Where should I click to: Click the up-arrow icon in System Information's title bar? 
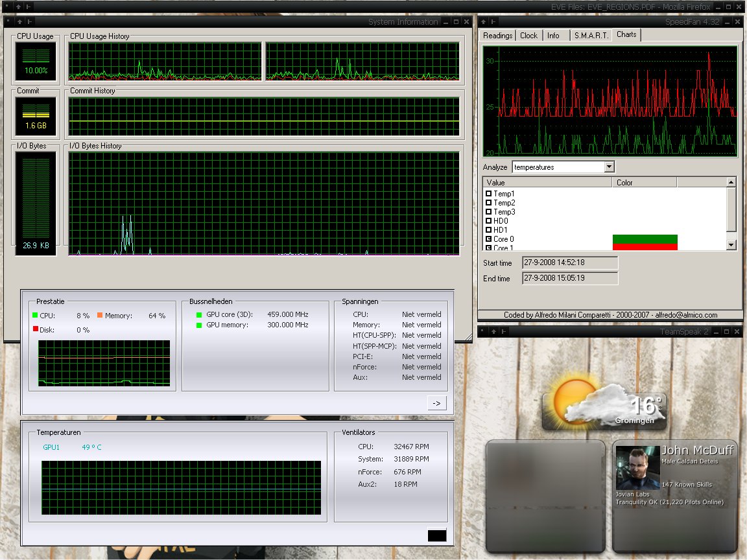[x=19, y=21]
